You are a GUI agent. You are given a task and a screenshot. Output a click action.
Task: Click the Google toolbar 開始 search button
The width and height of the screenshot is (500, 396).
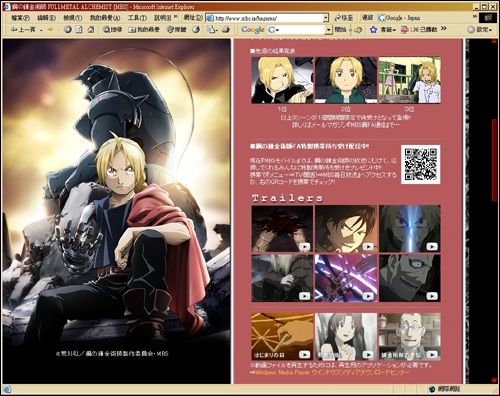tap(340, 30)
